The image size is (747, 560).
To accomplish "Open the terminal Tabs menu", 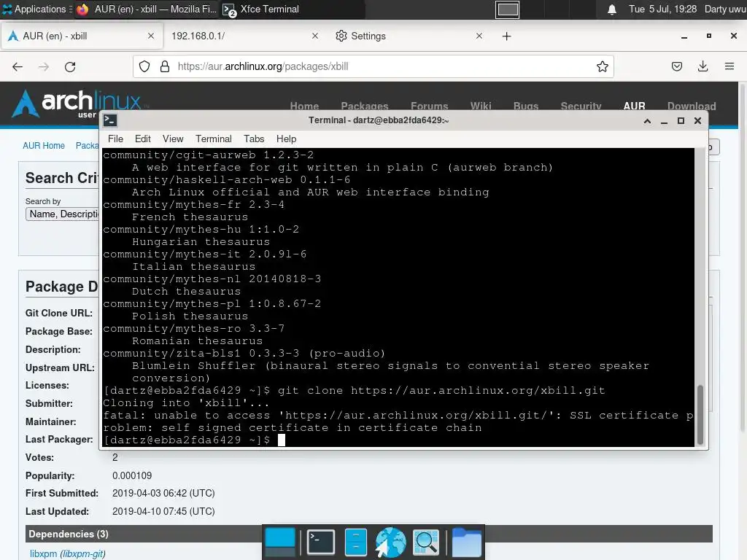I will tap(254, 139).
